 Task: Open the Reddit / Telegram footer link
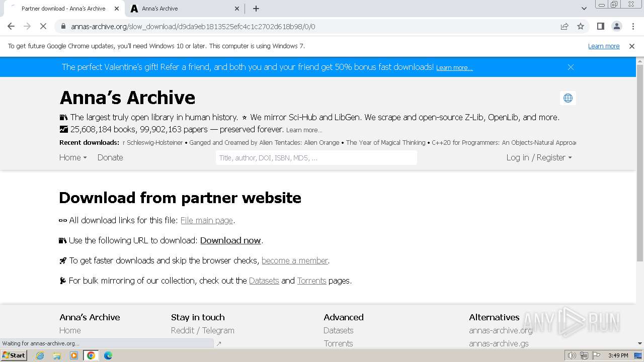203,330
